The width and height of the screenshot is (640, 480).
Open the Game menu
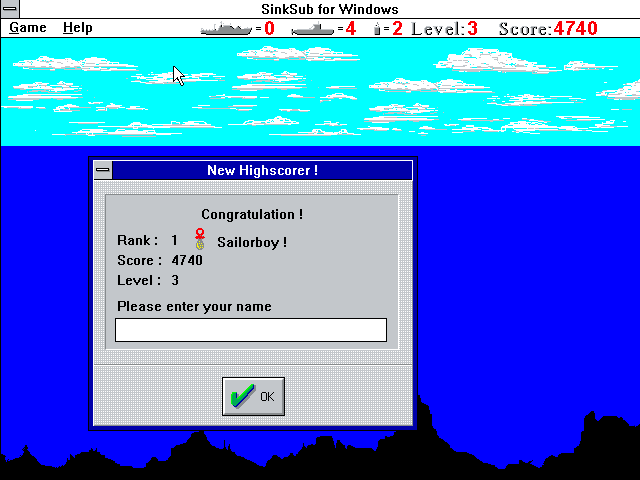coord(28,28)
